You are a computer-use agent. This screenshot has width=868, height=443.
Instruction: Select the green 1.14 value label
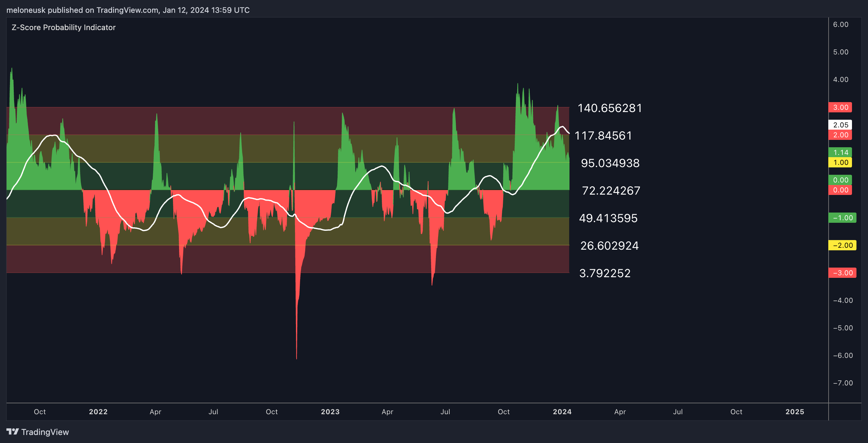coord(840,152)
